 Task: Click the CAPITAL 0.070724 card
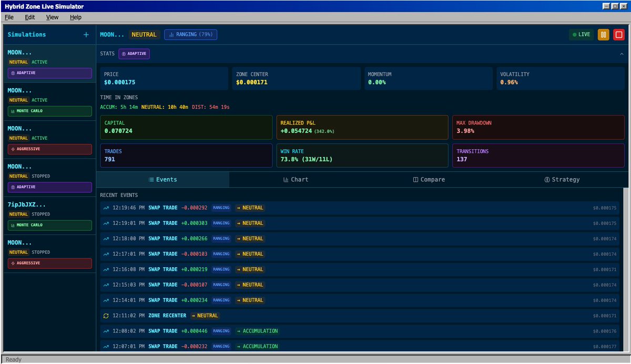pyautogui.click(x=187, y=127)
